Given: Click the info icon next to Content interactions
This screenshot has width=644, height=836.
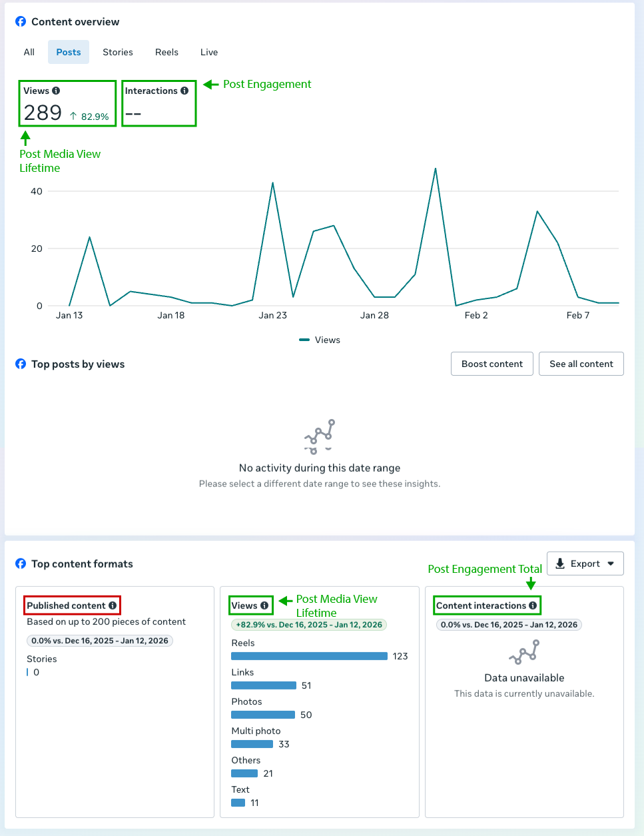Looking at the screenshot, I should [533, 606].
